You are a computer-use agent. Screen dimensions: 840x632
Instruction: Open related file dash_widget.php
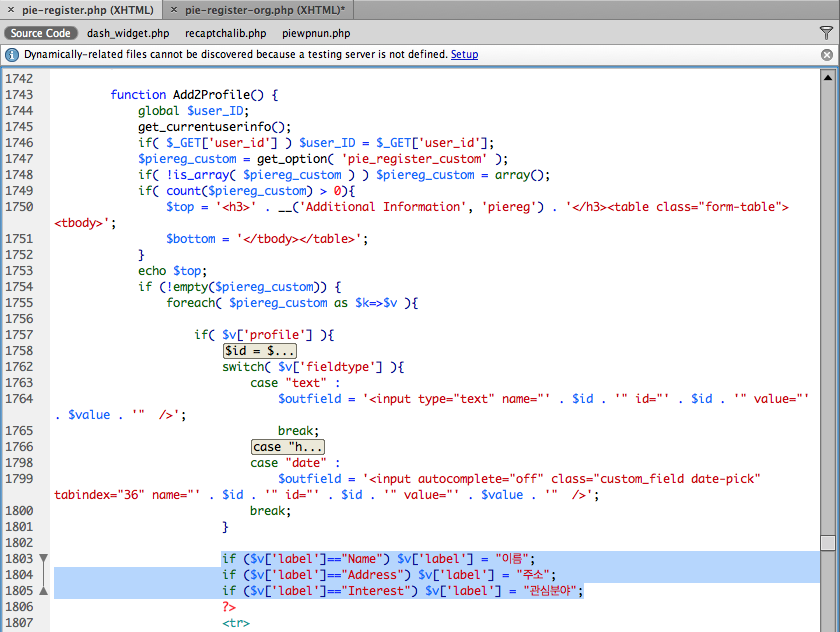click(128, 33)
